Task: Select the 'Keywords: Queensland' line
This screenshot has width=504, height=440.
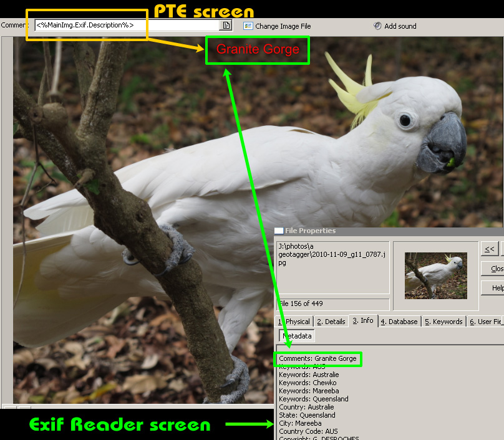Action: click(313, 399)
